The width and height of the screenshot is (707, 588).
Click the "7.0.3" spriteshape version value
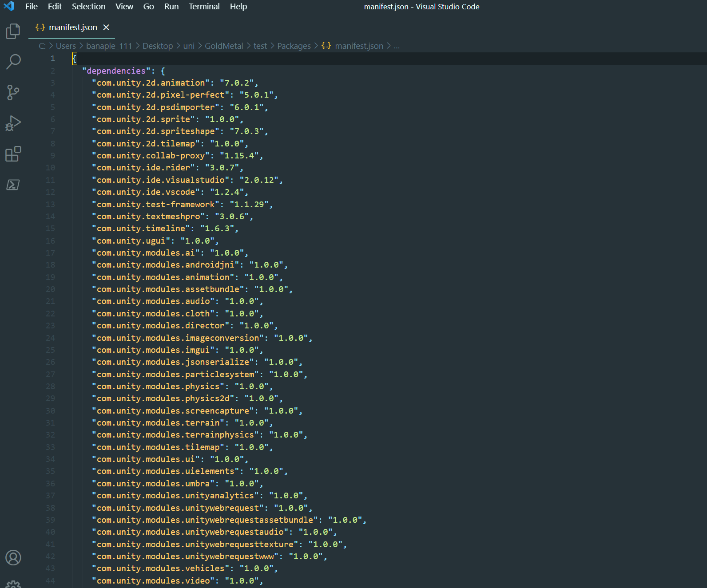tap(246, 131)
